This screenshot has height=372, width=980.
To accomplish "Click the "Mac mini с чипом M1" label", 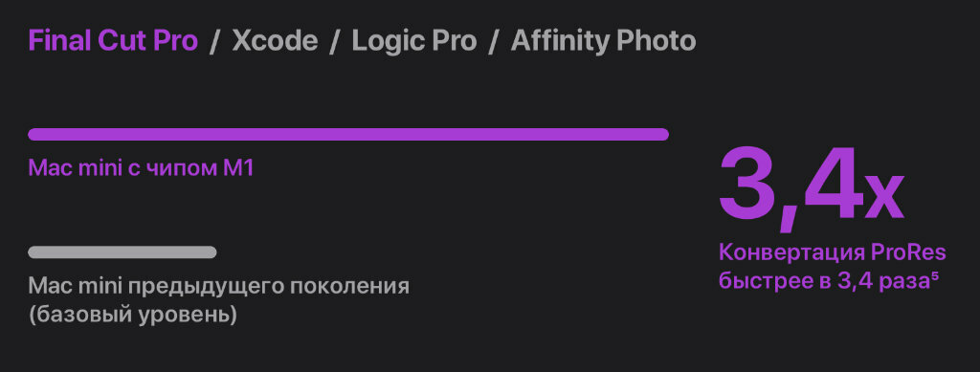I will pyautogui.click(x=141, y=168).
